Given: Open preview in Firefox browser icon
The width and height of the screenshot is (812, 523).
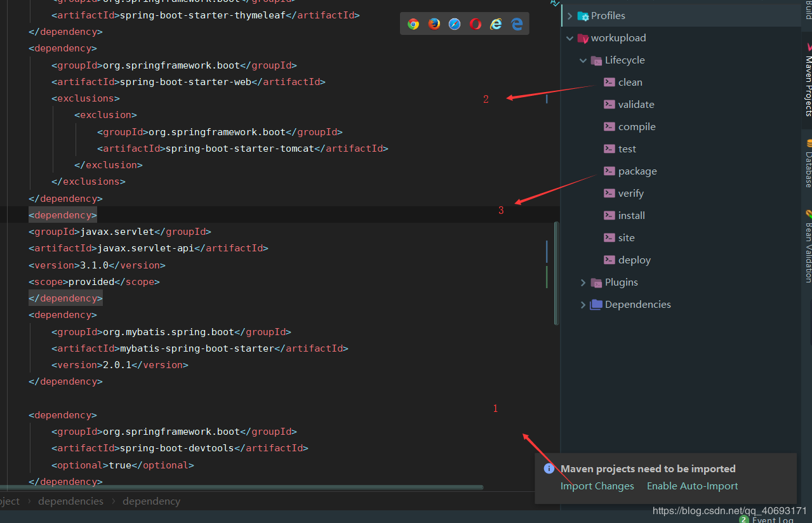Looking at the screenshot, I should [434, 24].
